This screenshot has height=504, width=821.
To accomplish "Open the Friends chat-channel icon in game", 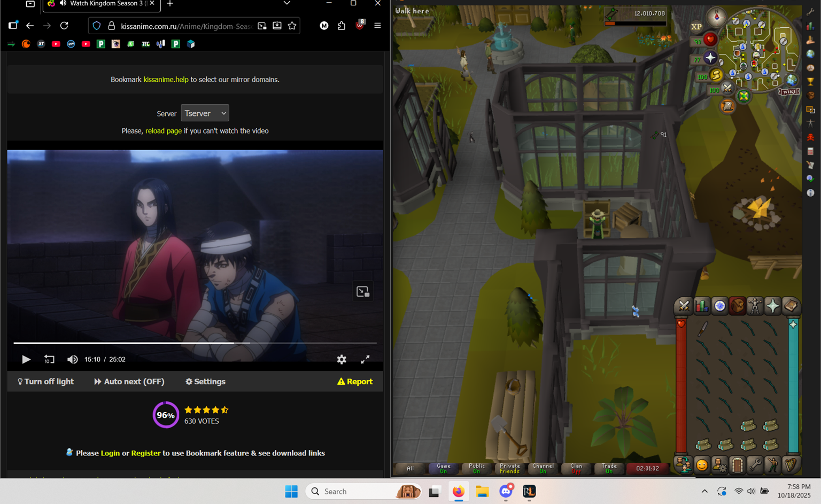I will 684,465.
